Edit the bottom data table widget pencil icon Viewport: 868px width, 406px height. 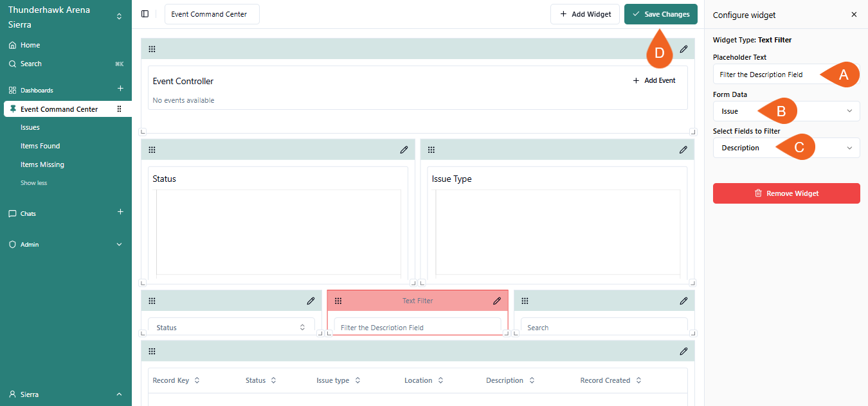point(683,351)
